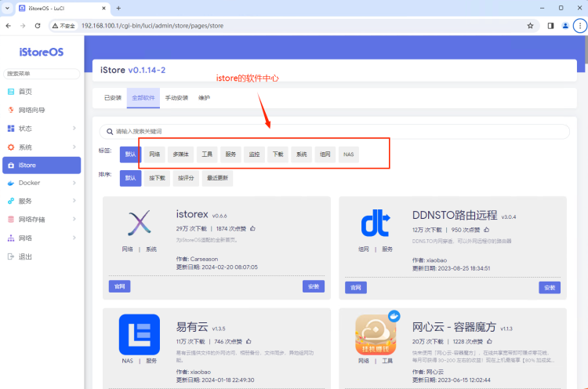Expand the 网络存储 submenu chevron

[74, 219]
